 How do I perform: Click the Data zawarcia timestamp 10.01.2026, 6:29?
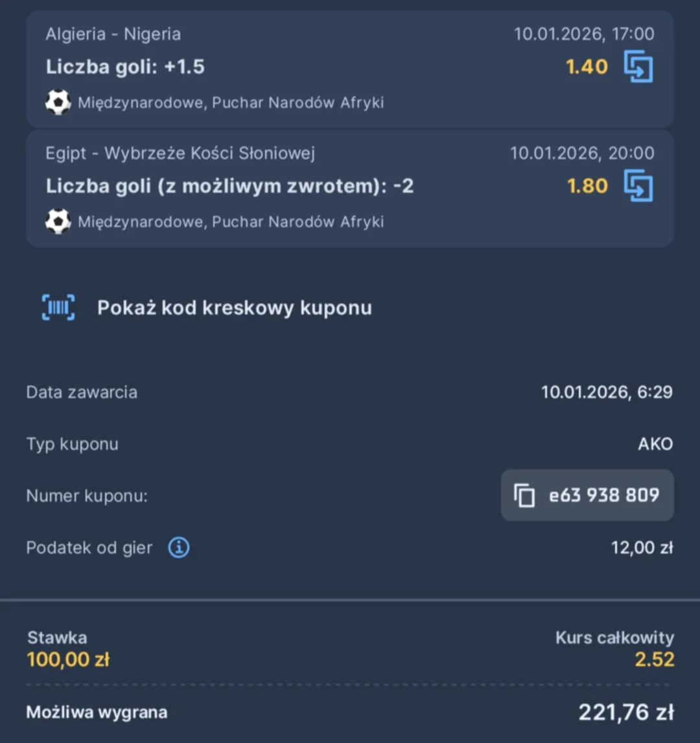click(x=607, y=393)
